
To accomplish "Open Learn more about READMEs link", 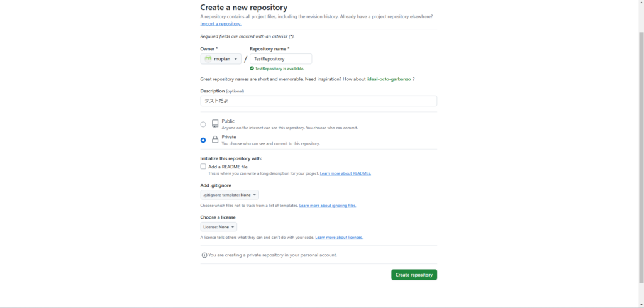I will (345, 173).
